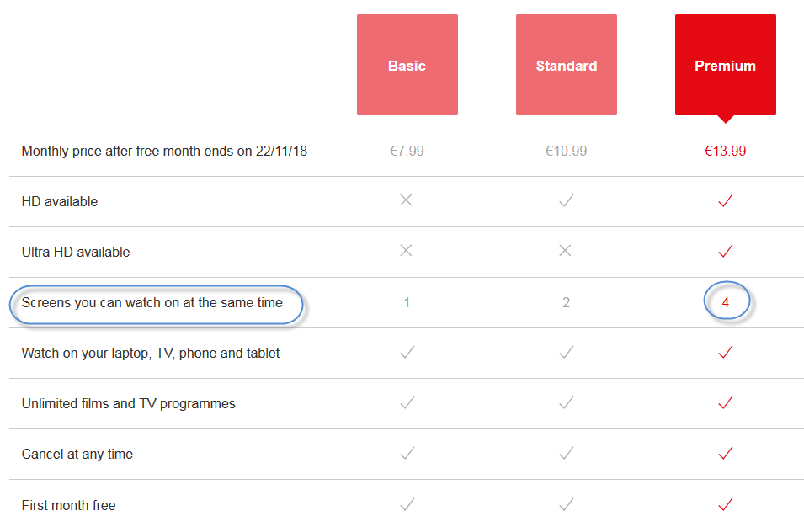Viewport: 804px width, 532px height.
Task: Select the Basic plan tile
Action: [407, 65]
